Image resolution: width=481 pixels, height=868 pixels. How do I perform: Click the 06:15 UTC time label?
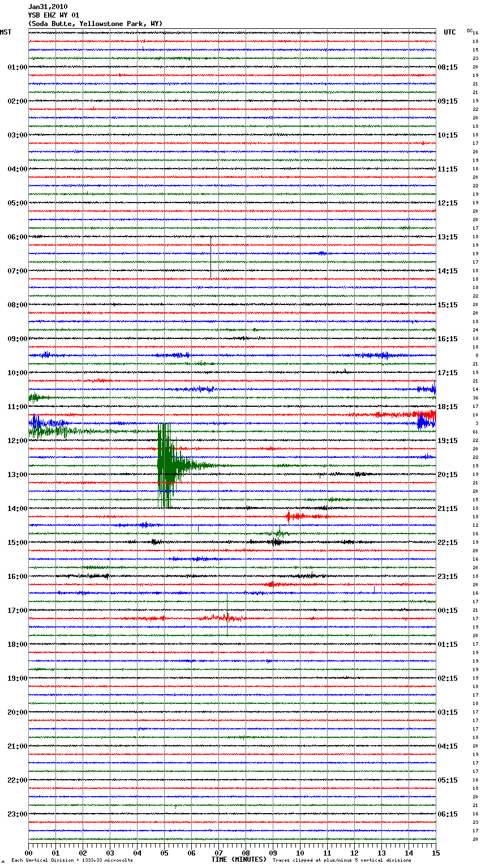tap(448, 814)
